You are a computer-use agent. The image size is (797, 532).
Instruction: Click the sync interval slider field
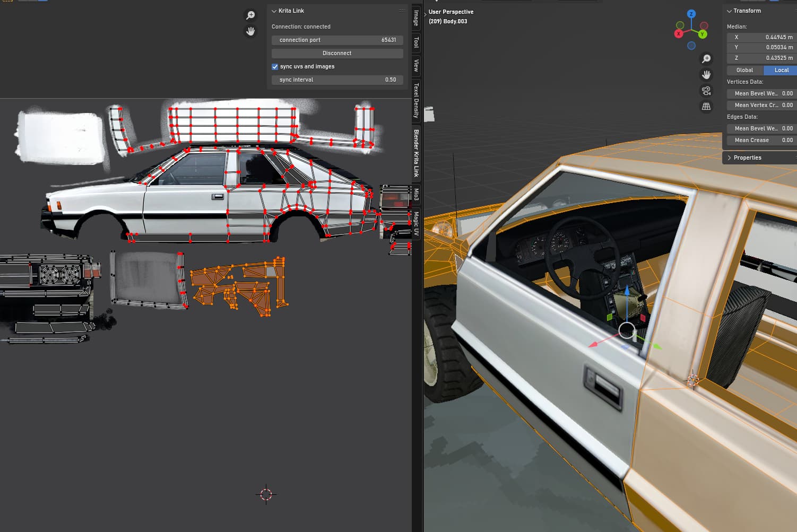(x=337, y=80)
